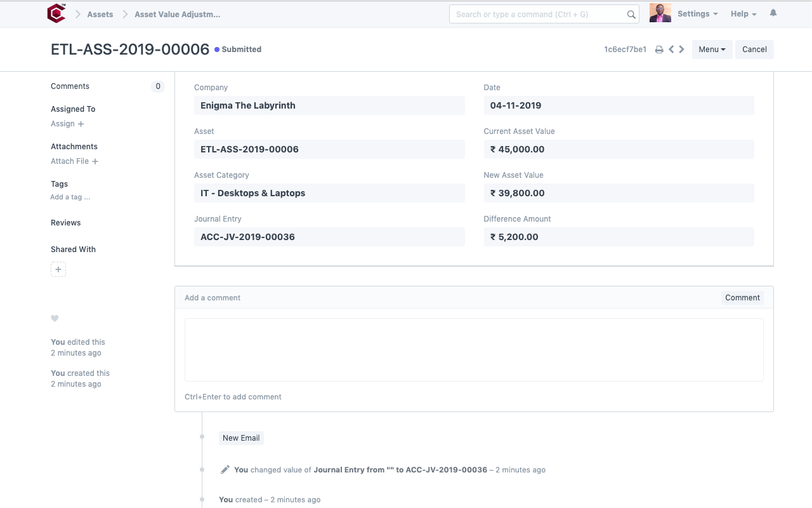The image size is (812, 508).
Task: Like this document with heart icon
Action: [55, 319]
